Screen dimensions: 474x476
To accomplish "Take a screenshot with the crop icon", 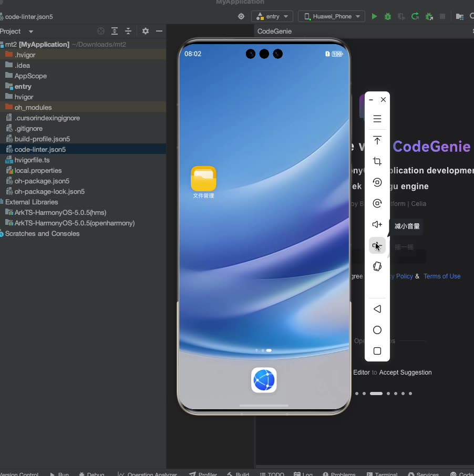I will pyautogui.click(x=377, y=161).
